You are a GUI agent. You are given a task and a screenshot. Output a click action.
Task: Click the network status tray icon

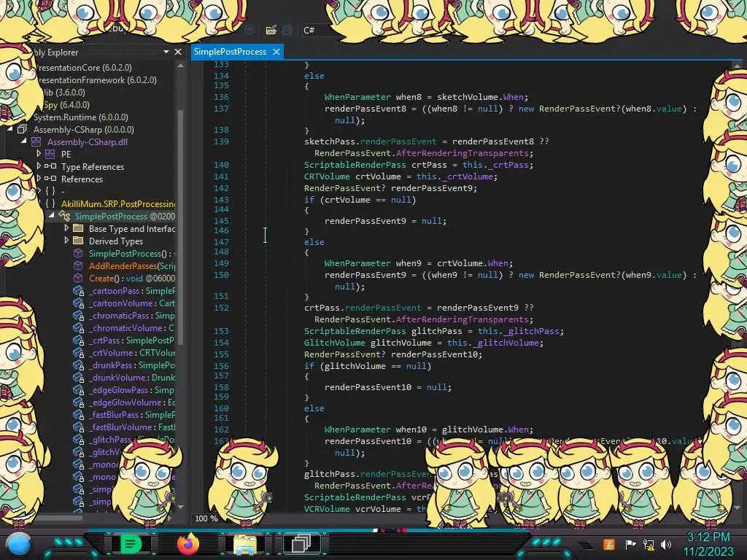pos(649,544)
